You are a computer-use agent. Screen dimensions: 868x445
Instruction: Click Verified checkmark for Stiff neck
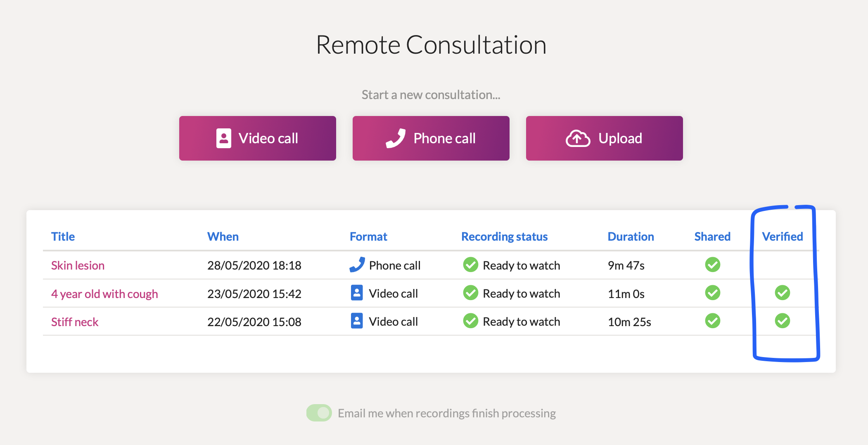point(782,321)
